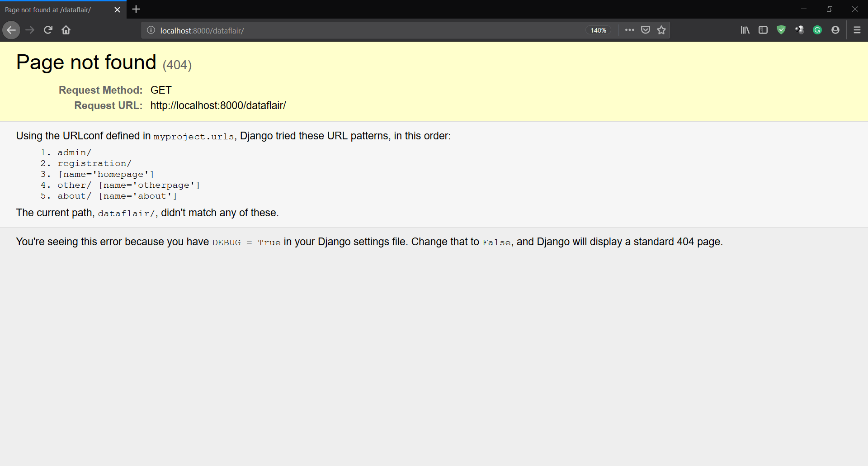The image size is (868, 466).
Task: Click the 'dataflair/' current path text
Action: coord(126,214)
